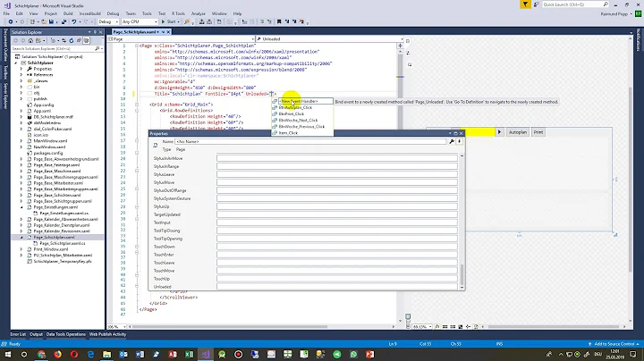The height and width of the screenshot is (361, 644).
Task: Click the Start debugging button
Action: point(169,21)
